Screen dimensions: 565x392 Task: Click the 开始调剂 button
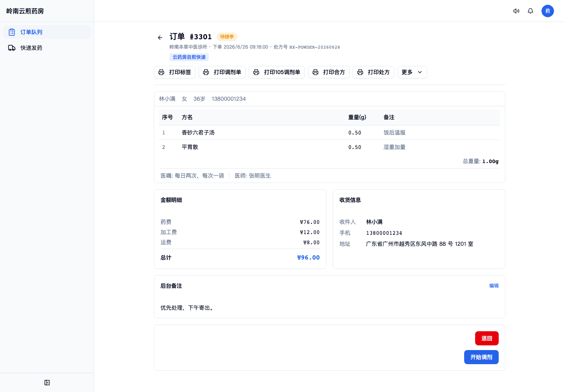click(x=481, y=357)
